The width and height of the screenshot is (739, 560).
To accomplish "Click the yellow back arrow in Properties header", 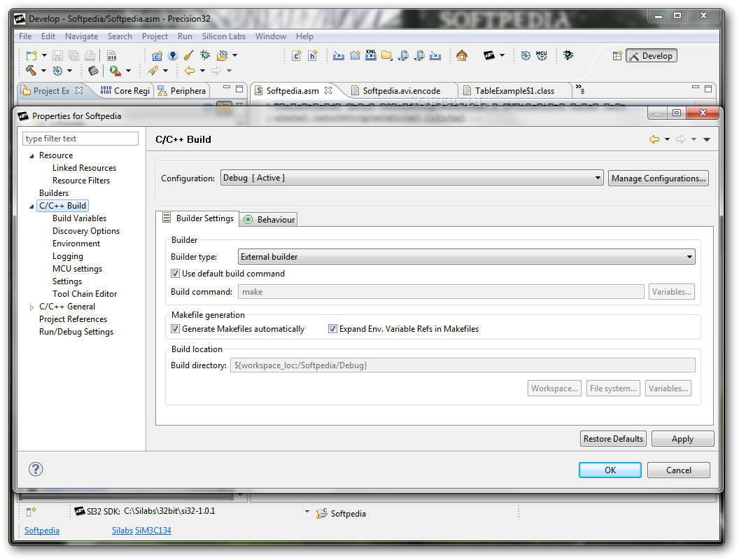I will [654, 139].
